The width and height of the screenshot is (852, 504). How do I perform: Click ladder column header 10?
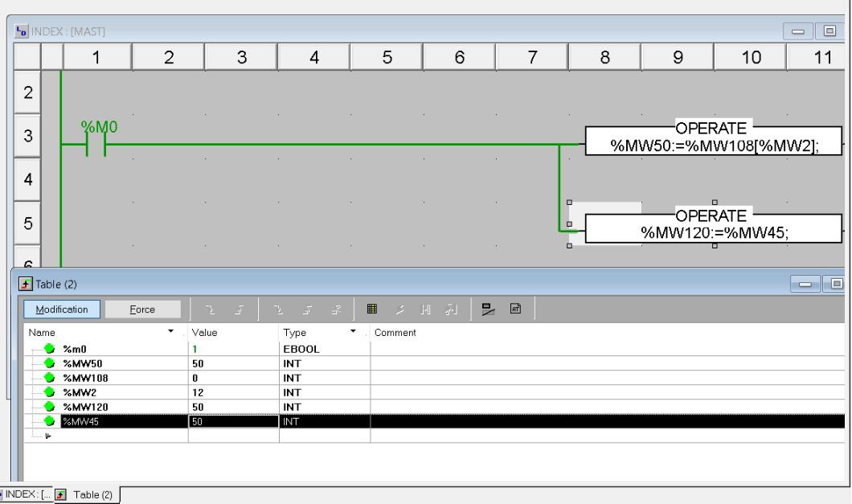(x=751, y=56)
